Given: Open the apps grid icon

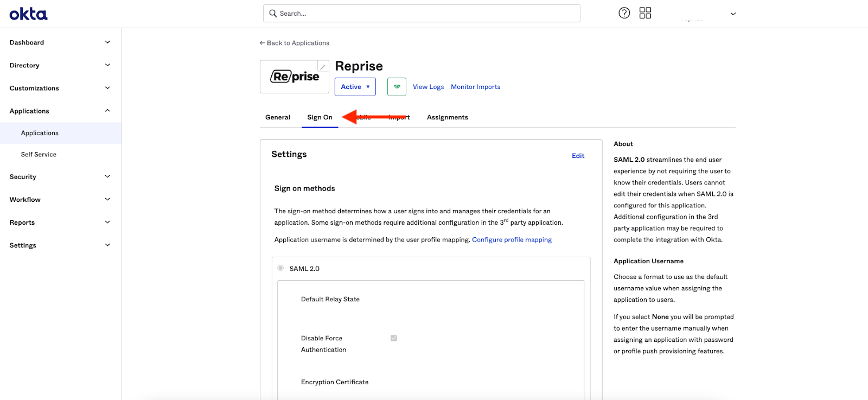Looking at the screenshot, I should [x=645, y=13].
